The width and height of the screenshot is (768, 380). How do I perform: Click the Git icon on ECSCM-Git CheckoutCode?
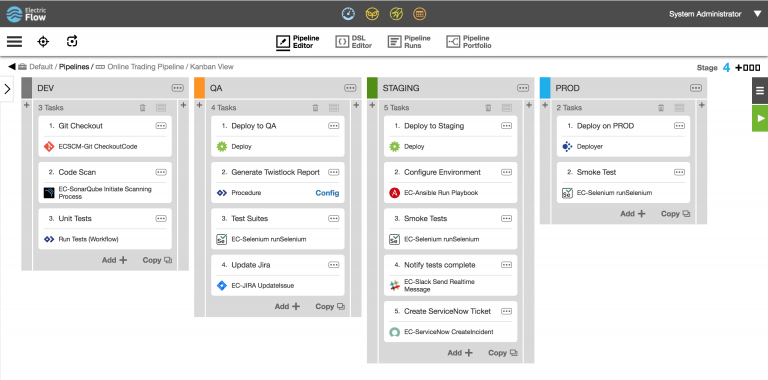click(x=49, y=146)
